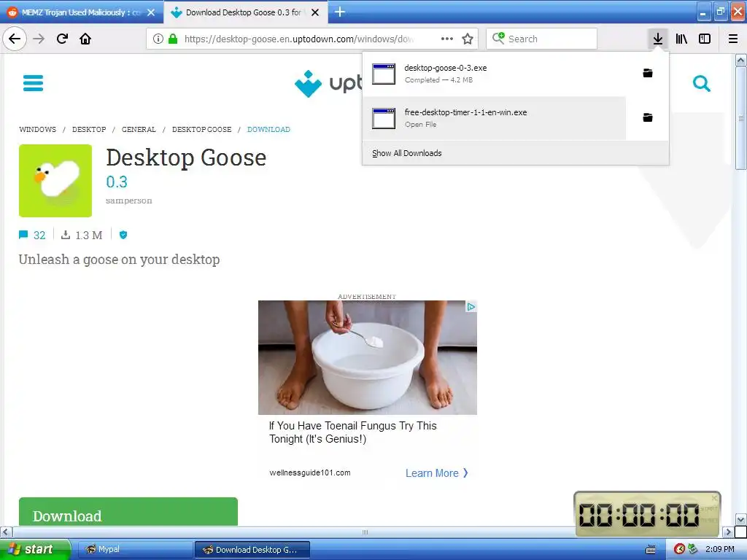Click the Uptodown logo
The height and width of the screenshot is (560, 747).
328,83
